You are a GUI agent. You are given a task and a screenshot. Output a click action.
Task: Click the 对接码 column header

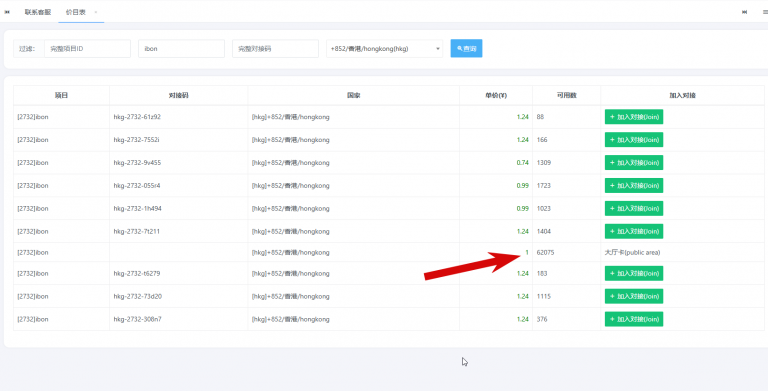(178, 96)
